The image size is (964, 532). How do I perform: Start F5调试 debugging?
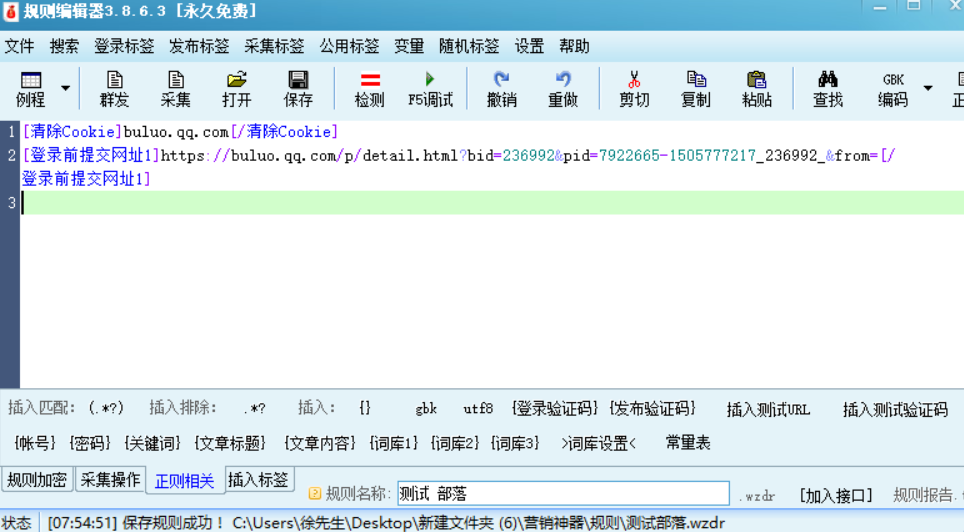(430, 88)
